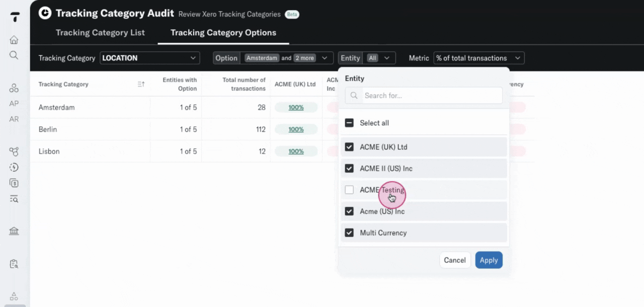Open the AR section in the sidebar
The height and width of the screenshot is (307, 644).
[14, 119]
